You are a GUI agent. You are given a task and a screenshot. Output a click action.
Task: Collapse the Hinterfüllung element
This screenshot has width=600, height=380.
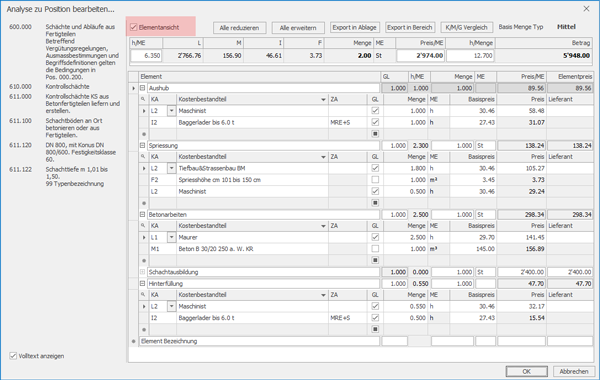click(142, 284)
